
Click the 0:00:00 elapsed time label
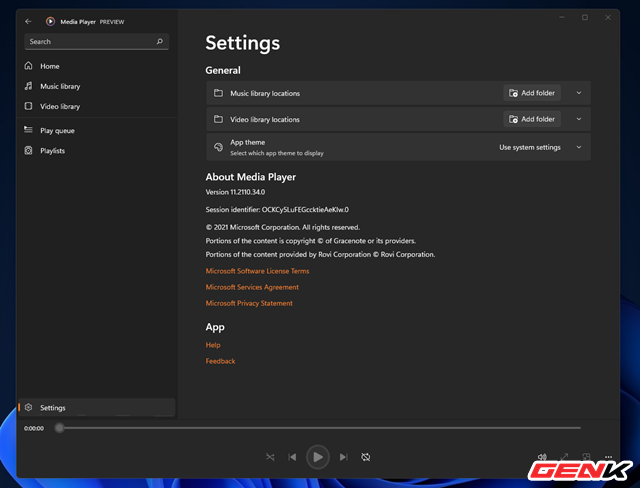[33, 428]
